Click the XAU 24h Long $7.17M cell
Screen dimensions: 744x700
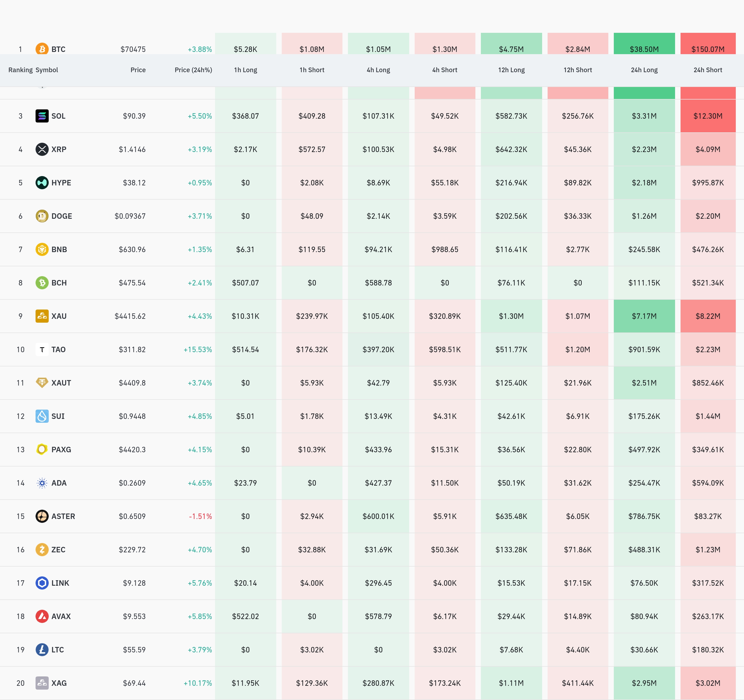pos(644,316)
